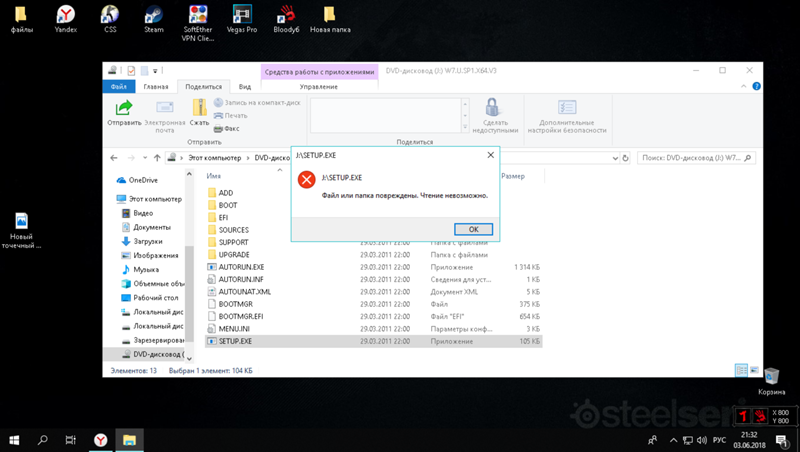Open Task View on taskbar

(x=71, y=440)
